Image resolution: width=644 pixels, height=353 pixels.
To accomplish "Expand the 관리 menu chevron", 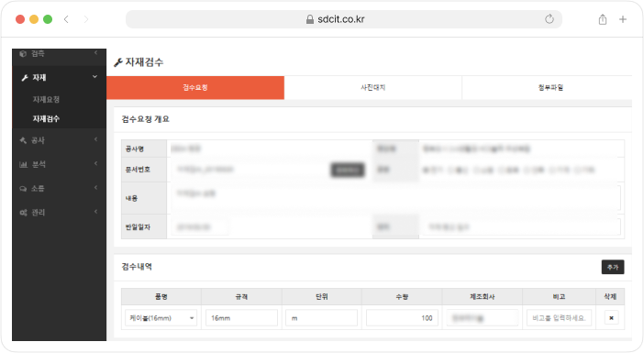I will pos(95,212).
